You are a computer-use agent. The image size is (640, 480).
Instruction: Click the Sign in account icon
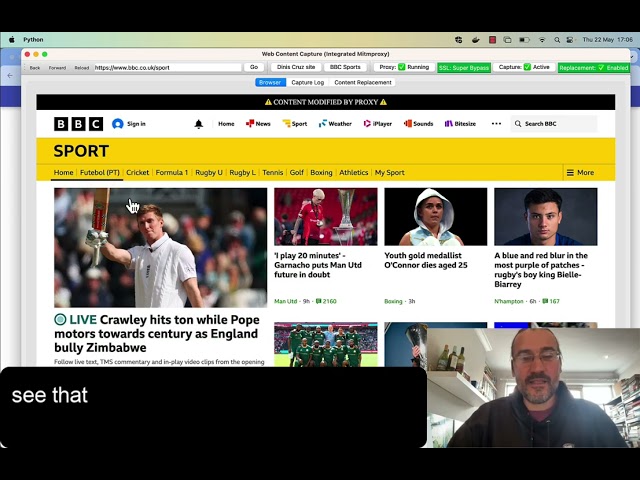click(118, 124)
